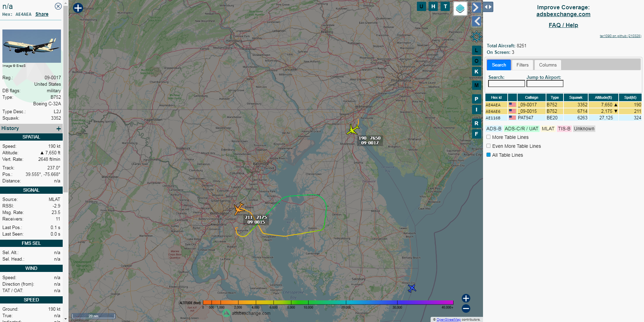This screenshot has width=644, height=322.
Task: Sort table by Callsign column
Action: pos(531,97)
